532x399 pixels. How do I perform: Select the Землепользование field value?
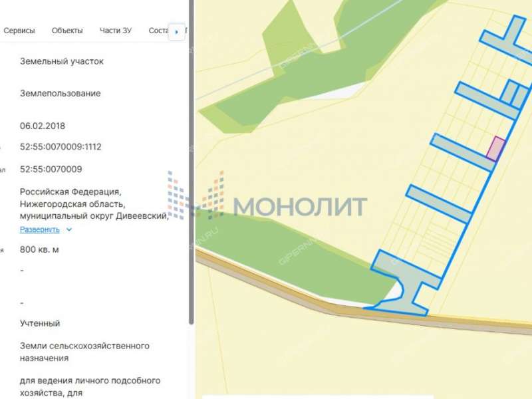[x=59, y=94]
